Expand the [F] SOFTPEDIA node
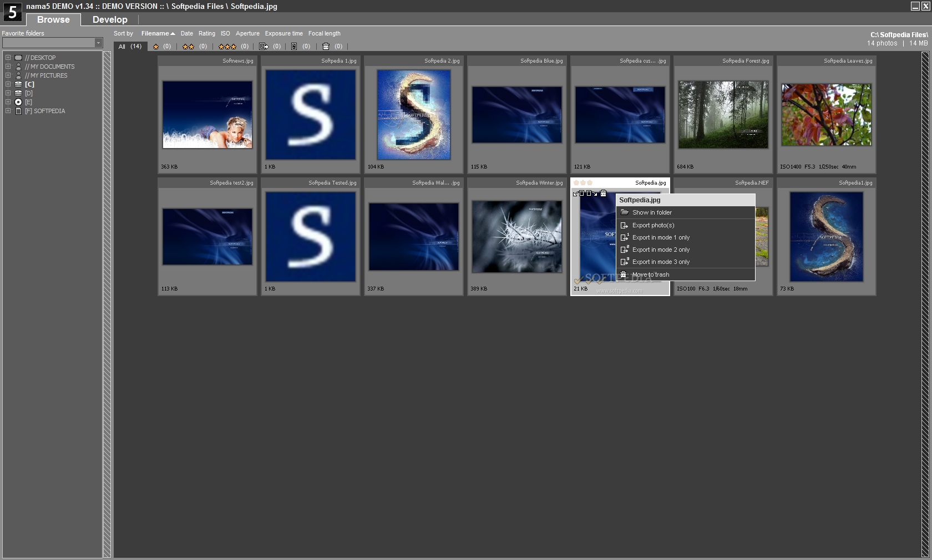Image resolution: width=932 pixels, height=560 pixels. coord(8,110)
